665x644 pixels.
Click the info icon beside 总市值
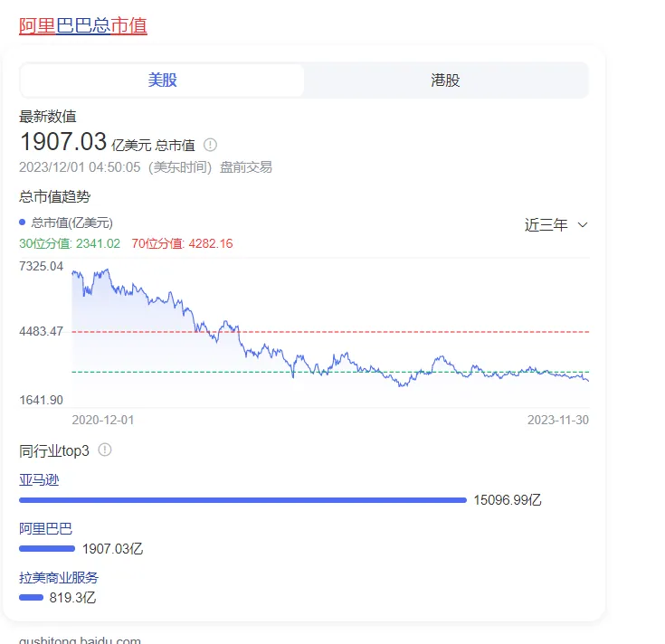click(211, 145)
